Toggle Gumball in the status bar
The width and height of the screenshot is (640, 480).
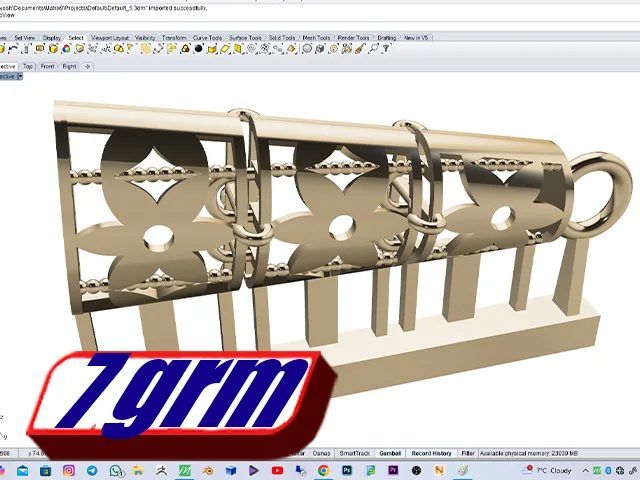(390, 453)
